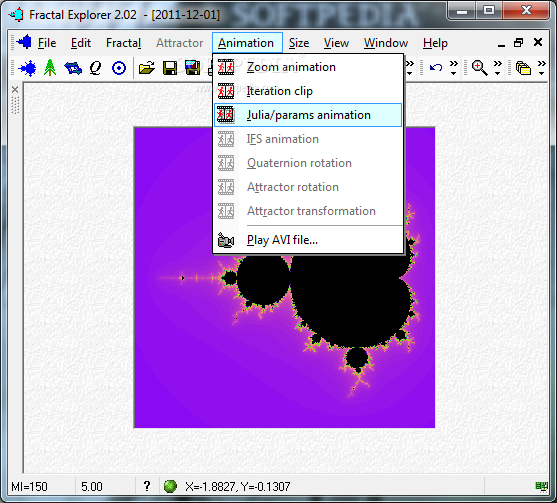Click the 5.00 status bar value
The height and width of the screenshot is (503, 557).
[x=92, y=486]
